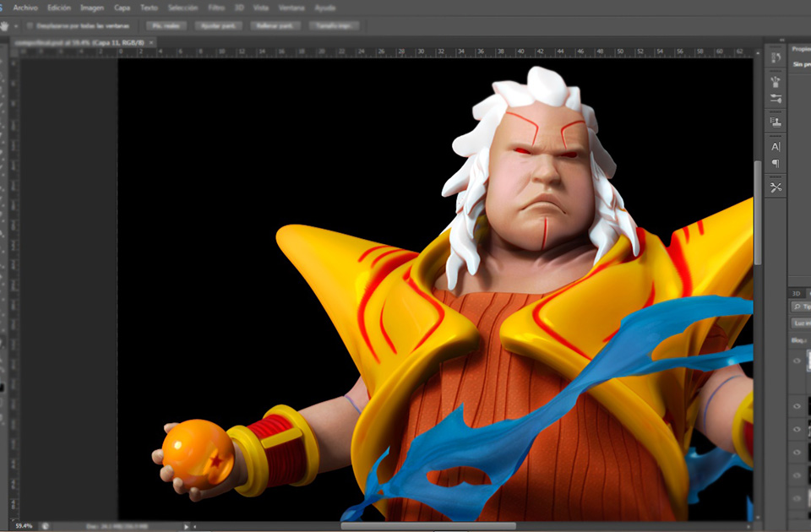
Task: Toggle the fourth layer's visibility eye
Action: (x=797, y=453)
